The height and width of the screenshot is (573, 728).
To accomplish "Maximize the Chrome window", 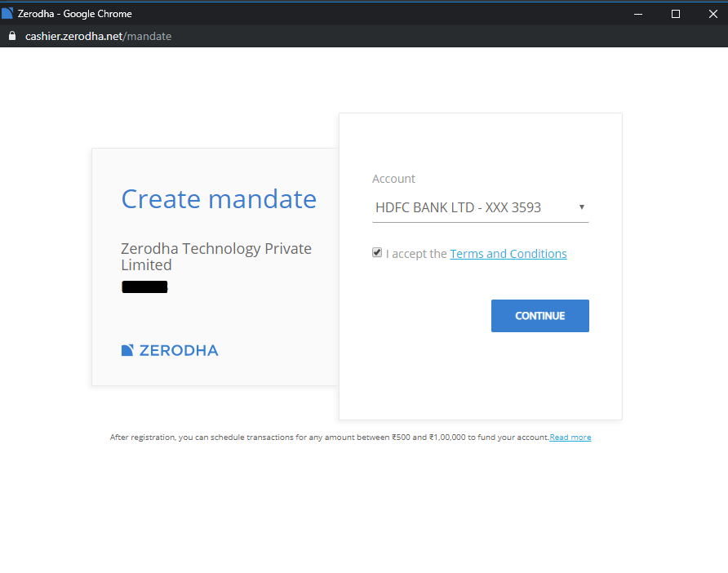I will click(676, 14).
